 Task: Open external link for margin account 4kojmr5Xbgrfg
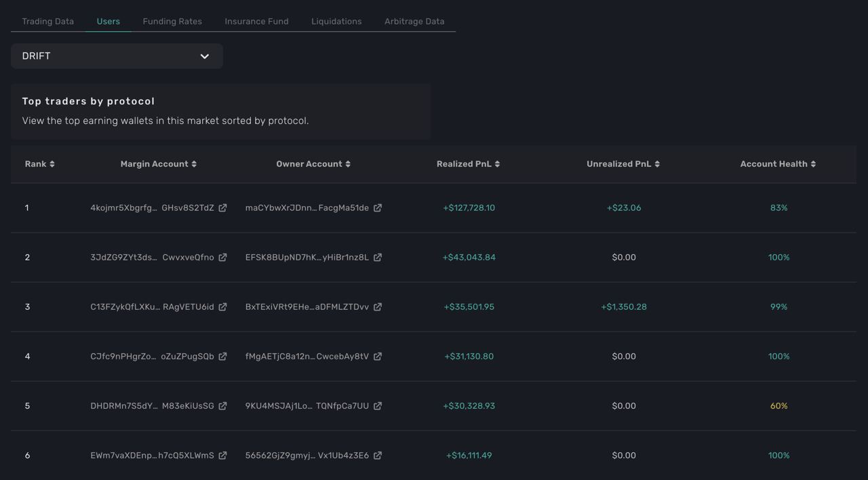pyautogui.click(x=222, y=208)
